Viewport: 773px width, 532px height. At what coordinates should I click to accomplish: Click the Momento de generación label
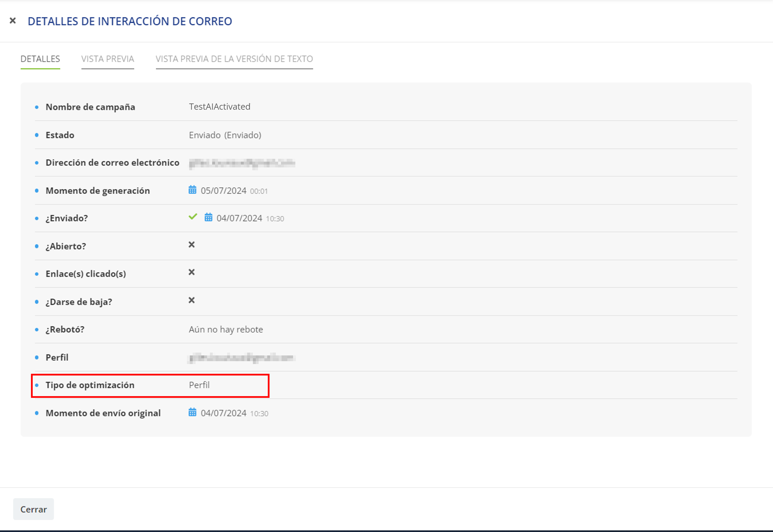coord(98,191)
